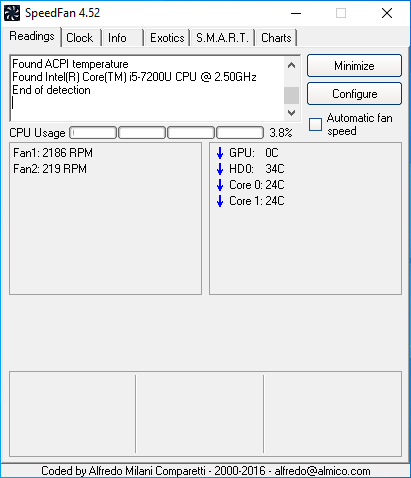Screen dimensions: 411x478
Task: Click the Core 0: 24C reading
Action: coord(257,185)
